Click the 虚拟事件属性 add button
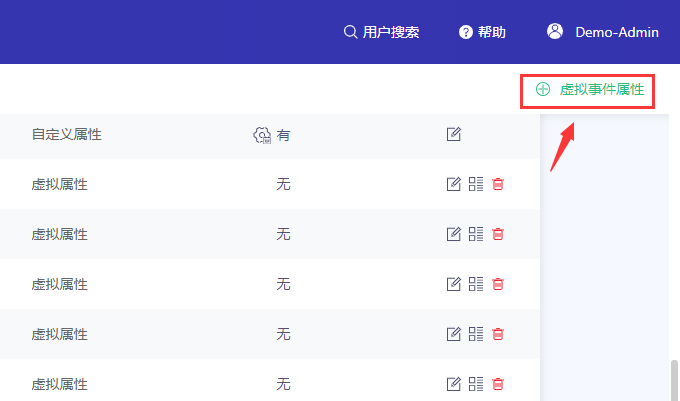This screenshot has height=401, width=680. click(588, 90)
